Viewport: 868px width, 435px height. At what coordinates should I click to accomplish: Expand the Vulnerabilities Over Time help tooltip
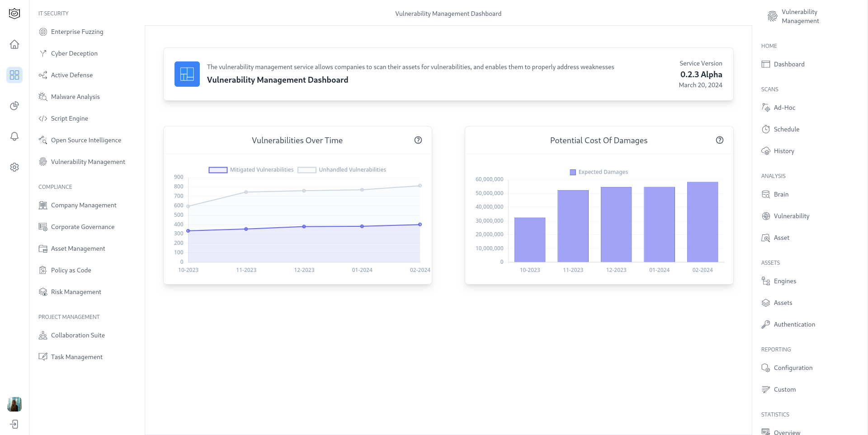(418, 140)
